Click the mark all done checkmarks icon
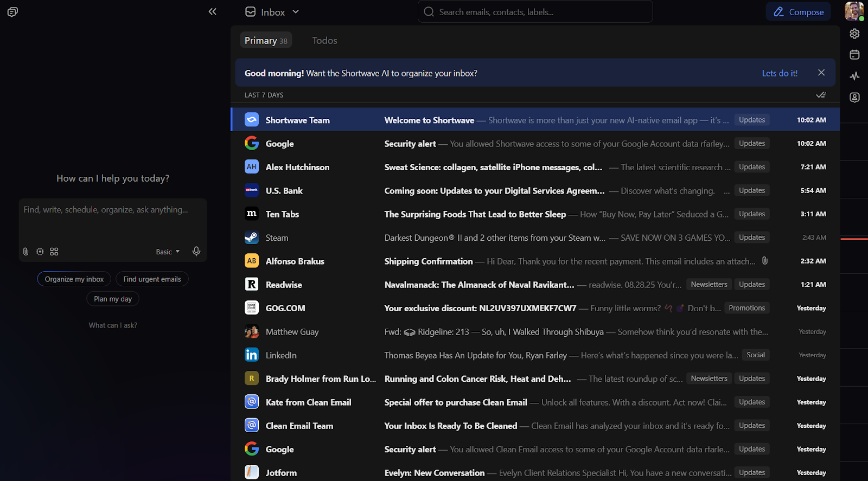This screenshot has width=868, height=481. point(821,95)
